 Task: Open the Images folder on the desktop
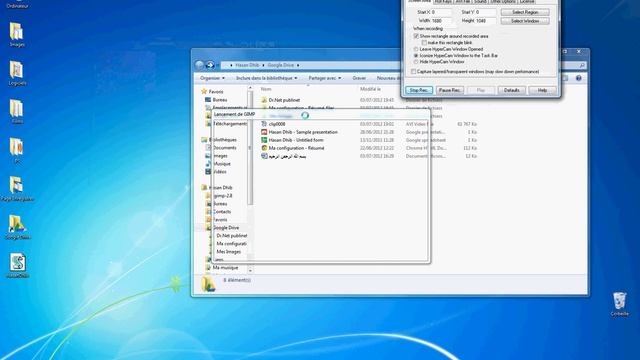click(16, 34)
